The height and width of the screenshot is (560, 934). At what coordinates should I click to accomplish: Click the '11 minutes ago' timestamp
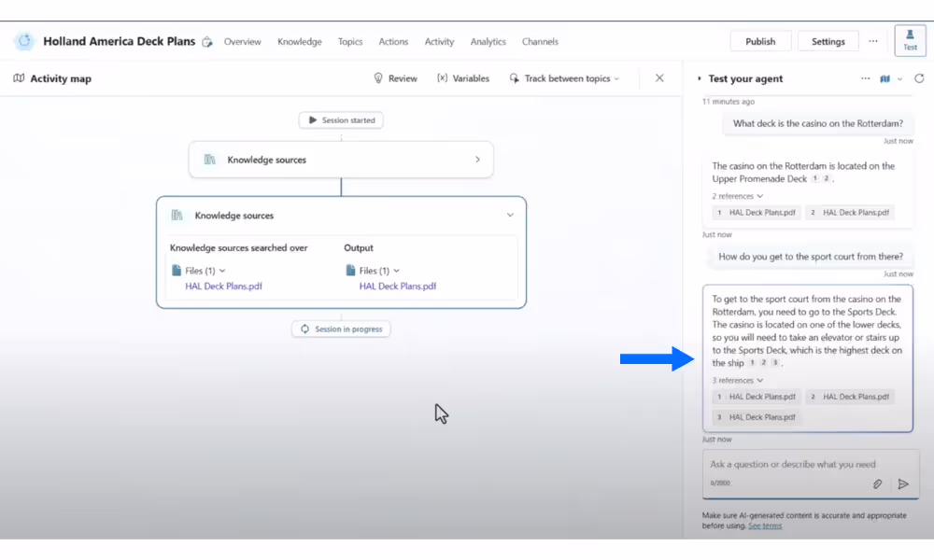(x=728, y=102)
